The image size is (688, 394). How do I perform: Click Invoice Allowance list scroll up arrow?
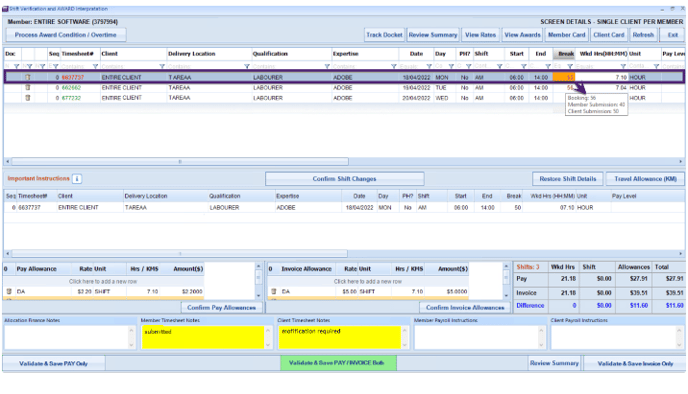pyautogui.click(x=506, y=266)
